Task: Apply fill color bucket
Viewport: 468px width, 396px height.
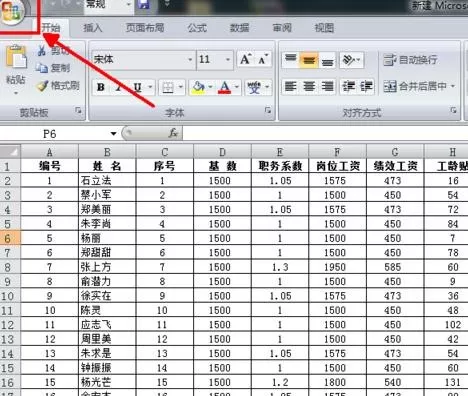Action: tap(198, 87)
